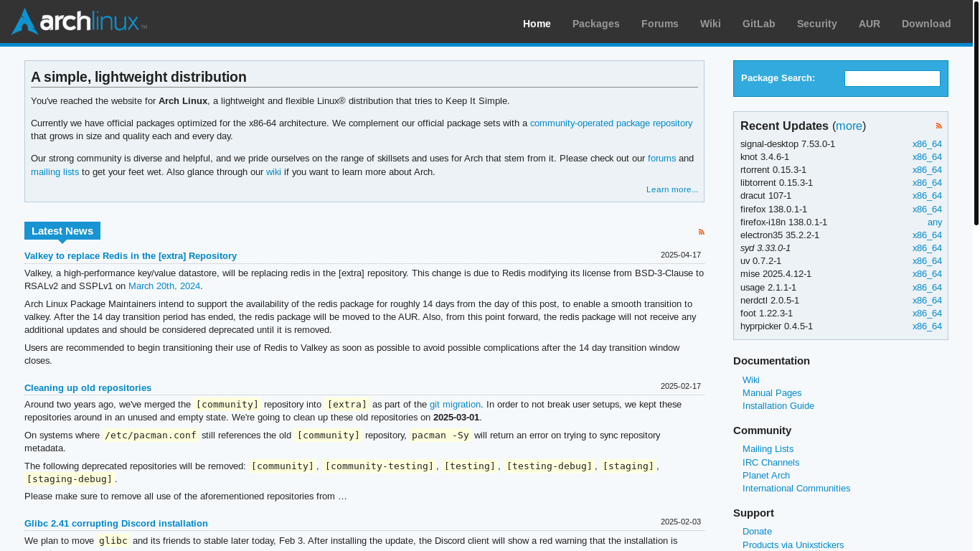
Task: Open the Latest News RSS feed icon
Action: click(x=701, y=232)
